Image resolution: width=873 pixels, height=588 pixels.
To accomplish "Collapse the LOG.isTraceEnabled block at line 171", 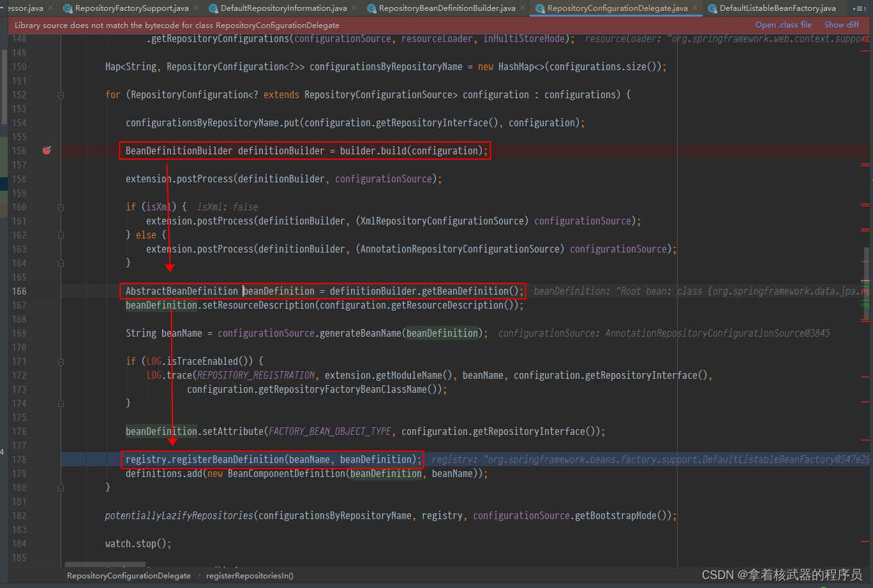I will coord(61,361).
